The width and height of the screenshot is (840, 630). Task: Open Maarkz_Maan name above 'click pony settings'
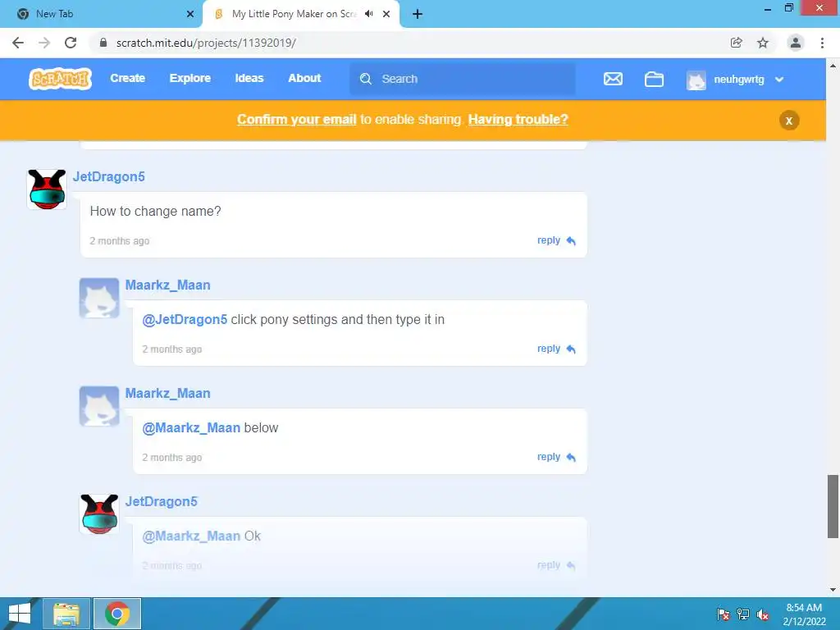[167, 285]
